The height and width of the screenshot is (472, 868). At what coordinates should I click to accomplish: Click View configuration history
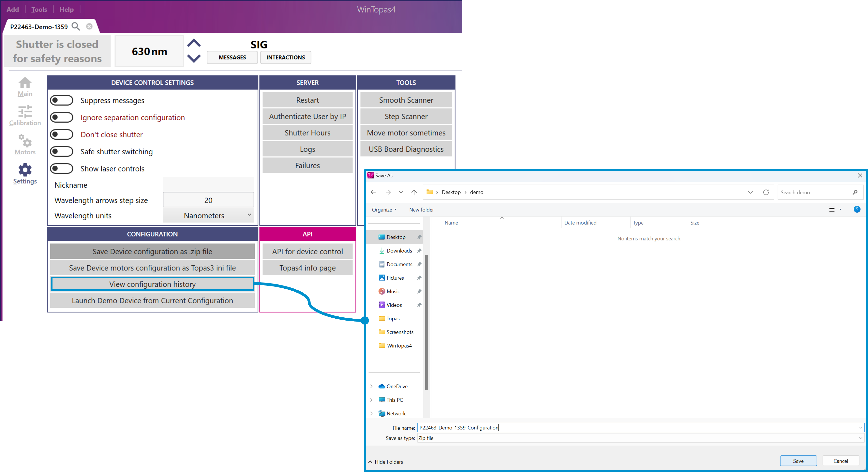152,284
